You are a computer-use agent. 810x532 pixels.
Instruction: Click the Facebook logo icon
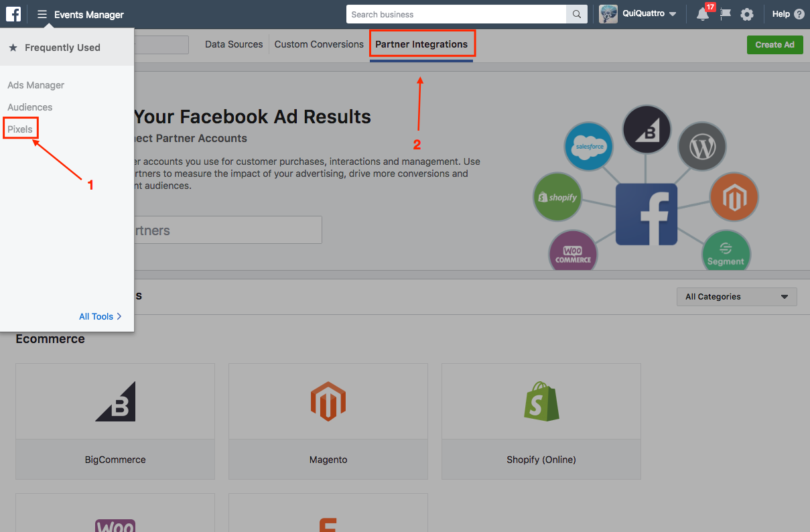pos(13,14)
